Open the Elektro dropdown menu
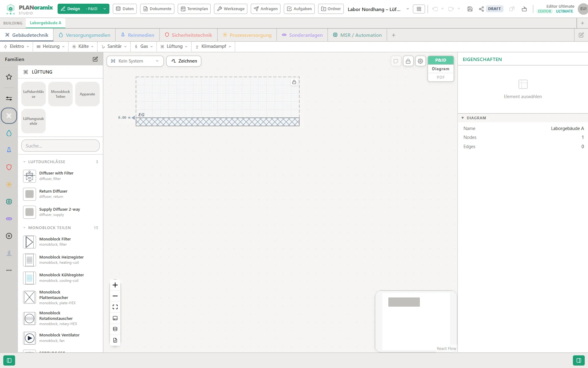Screen dimensions: 588x368 pyautogui.click(x=17, y=46)
